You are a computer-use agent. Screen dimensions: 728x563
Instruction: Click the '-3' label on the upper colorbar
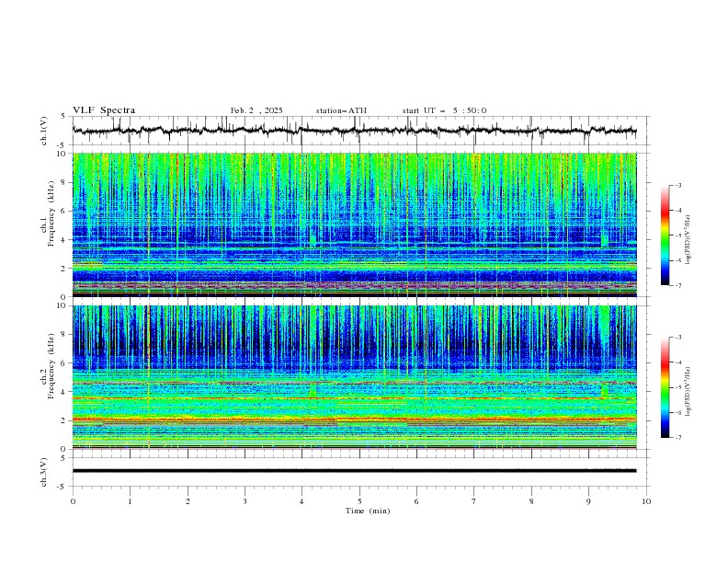677,185
